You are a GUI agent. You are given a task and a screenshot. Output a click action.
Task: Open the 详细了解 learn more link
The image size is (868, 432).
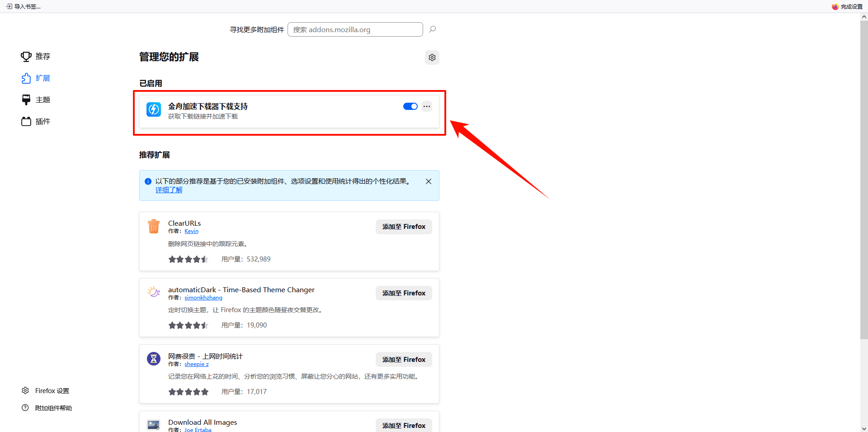[169, 190]
